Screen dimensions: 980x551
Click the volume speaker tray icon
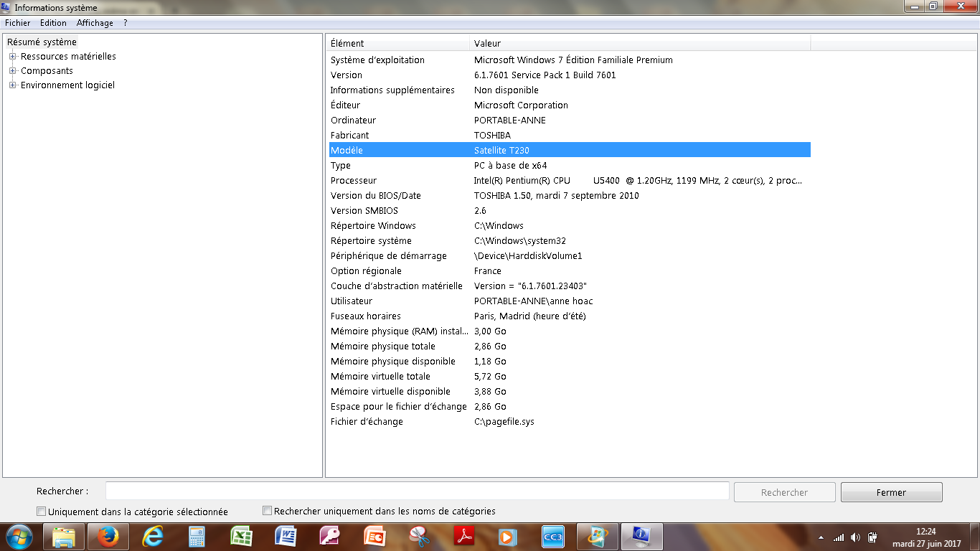point(855,537)
